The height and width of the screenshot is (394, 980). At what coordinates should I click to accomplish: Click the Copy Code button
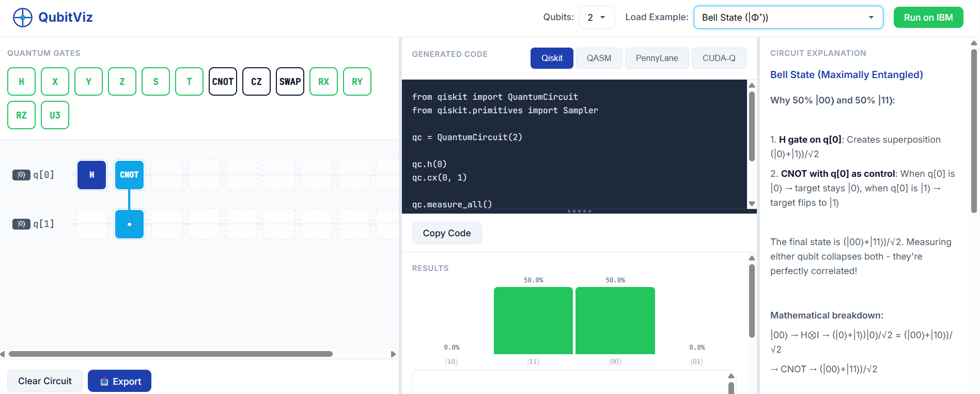click(447, 233)
